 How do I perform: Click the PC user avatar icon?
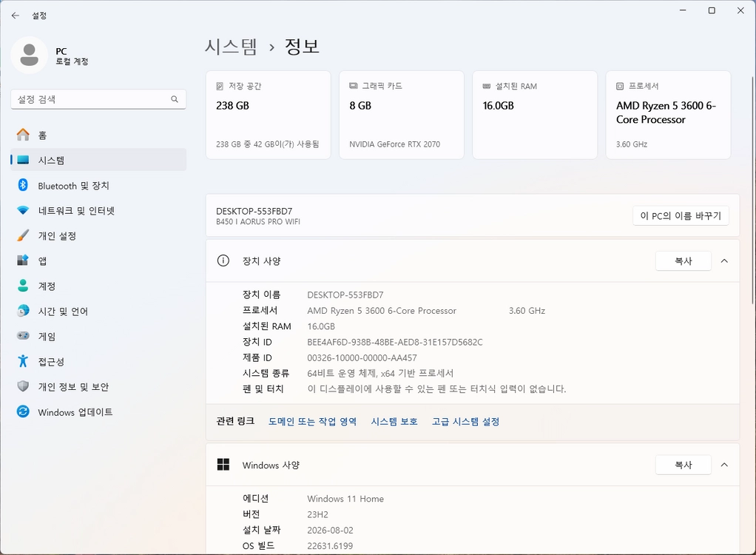pyautogui.click(x=29, y=55)
